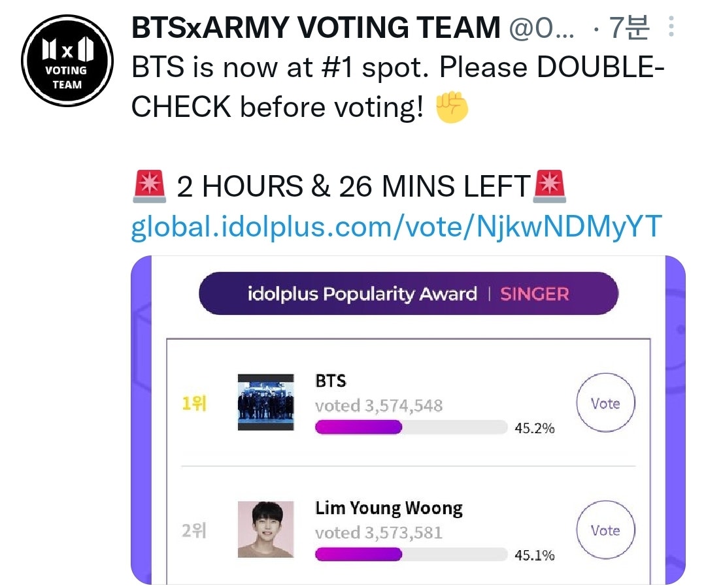Select the SINGER category tab
The height and width of the screenshot is (588, 706).
(533, 294)
